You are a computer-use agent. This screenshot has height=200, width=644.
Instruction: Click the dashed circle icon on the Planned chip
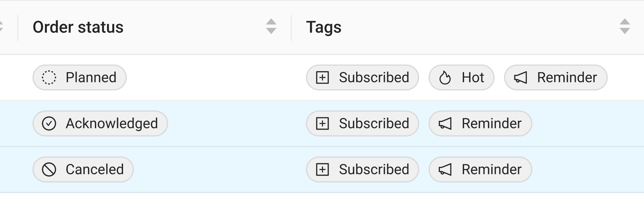[49, 78]
